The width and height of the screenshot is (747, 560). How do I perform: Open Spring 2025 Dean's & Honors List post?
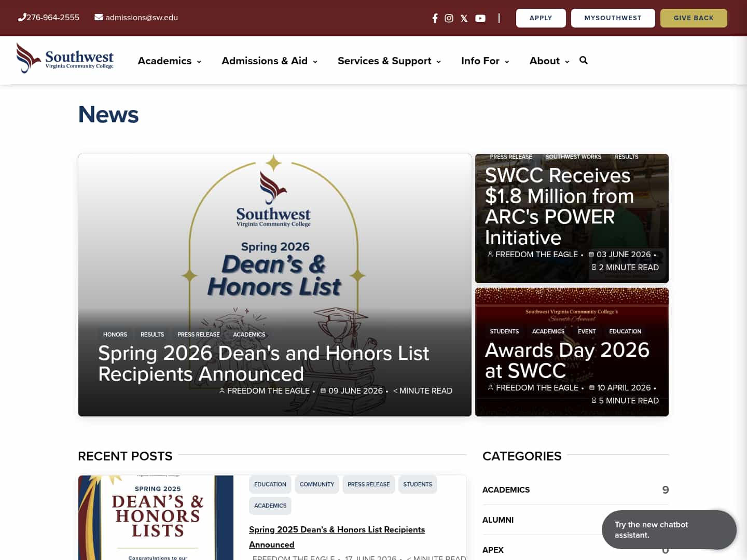(337, 537)
